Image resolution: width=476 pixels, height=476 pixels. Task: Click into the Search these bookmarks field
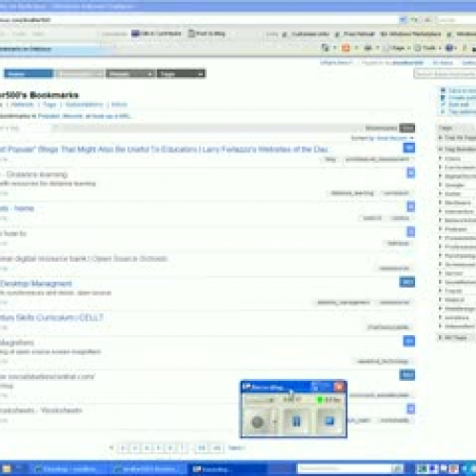click(445, 74)
